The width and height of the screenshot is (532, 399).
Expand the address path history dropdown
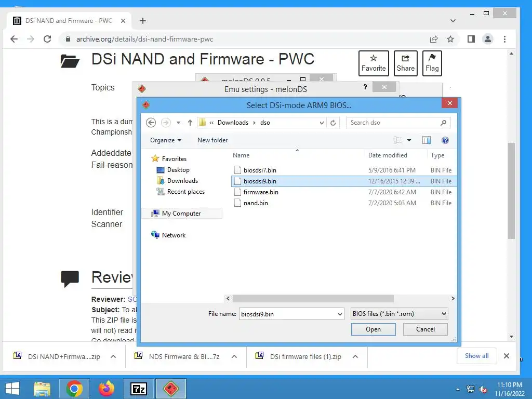coord(322,123)
